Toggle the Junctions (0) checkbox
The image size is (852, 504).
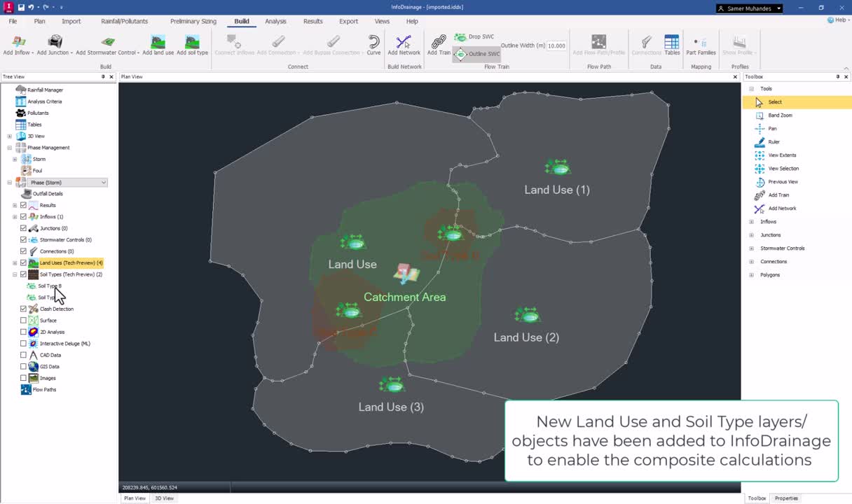23,228
